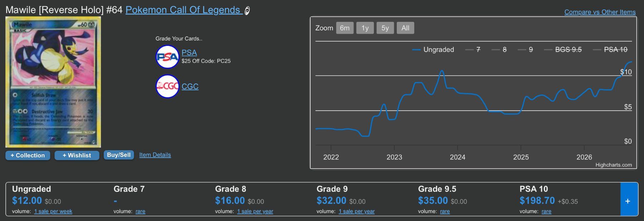Screen dimensions: 644x221
Task: Toggle the BGS 9.5 legend series
Action: click(563, 49)
